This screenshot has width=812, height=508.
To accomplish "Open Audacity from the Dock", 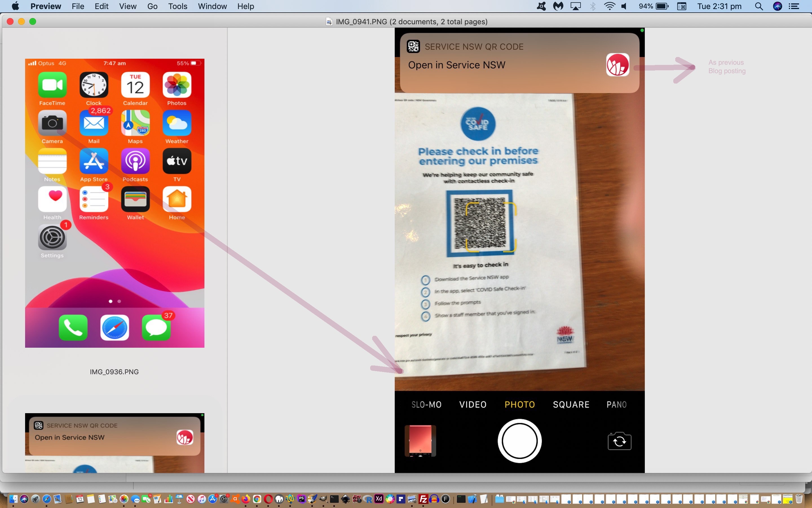I will (x=434, y=499).
